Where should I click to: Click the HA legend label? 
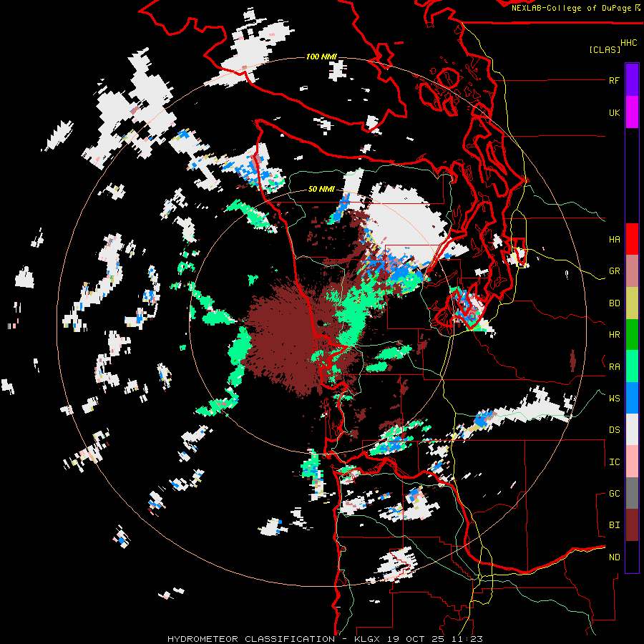tap(614, 239)
